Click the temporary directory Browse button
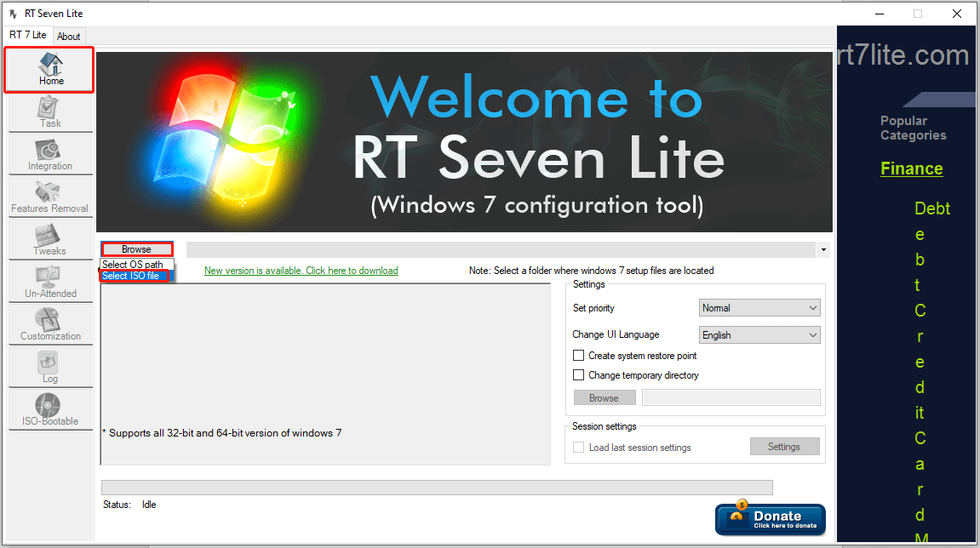The height and width of the screenshot is (548, 980). pyautogui.click(x=605, y=397)
